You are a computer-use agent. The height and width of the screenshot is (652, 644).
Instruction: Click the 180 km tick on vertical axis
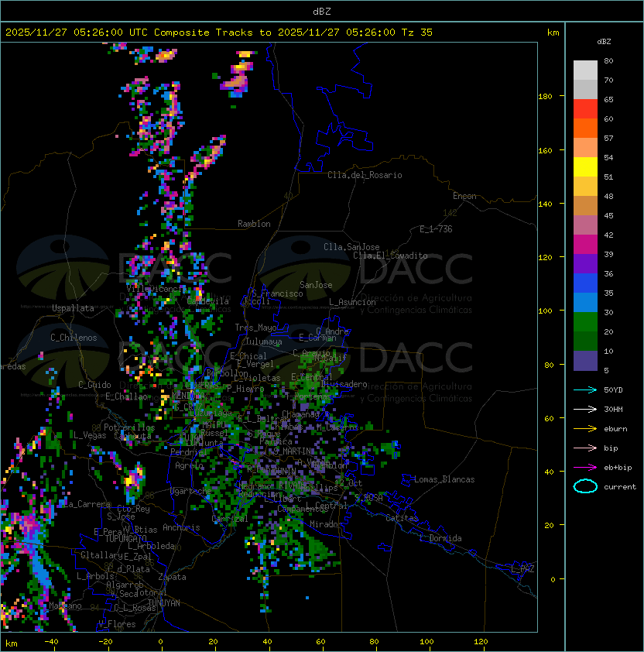(545, 97)
